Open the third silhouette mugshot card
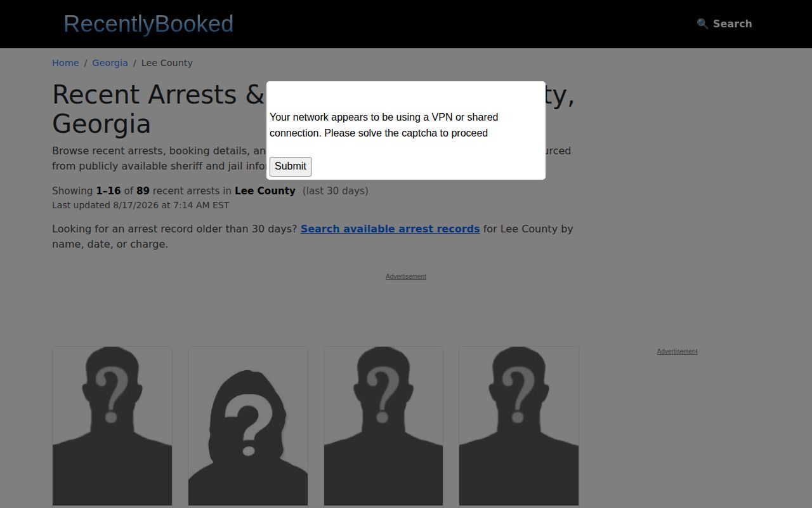This screenshot has height=508, width=812. 383,426
